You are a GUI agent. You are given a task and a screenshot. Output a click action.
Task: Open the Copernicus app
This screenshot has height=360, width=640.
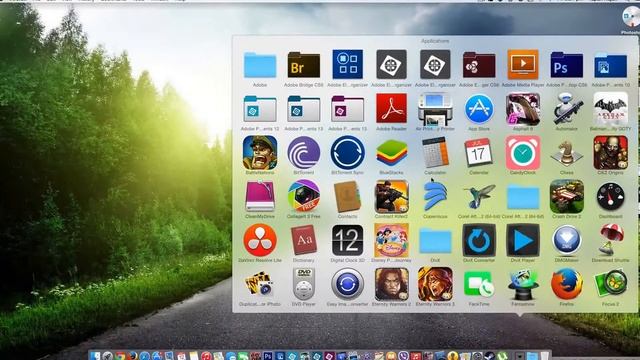click(435, 196)
